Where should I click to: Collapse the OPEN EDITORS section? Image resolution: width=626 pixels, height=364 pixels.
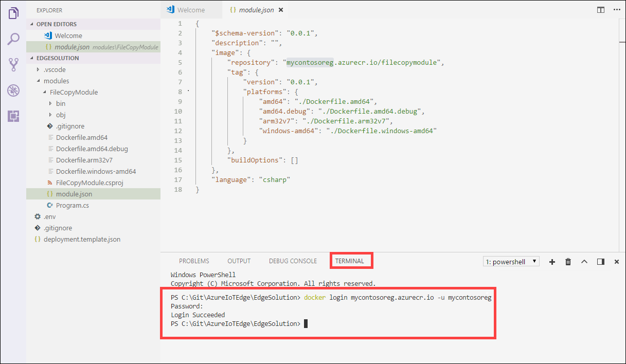click(56, 24)
